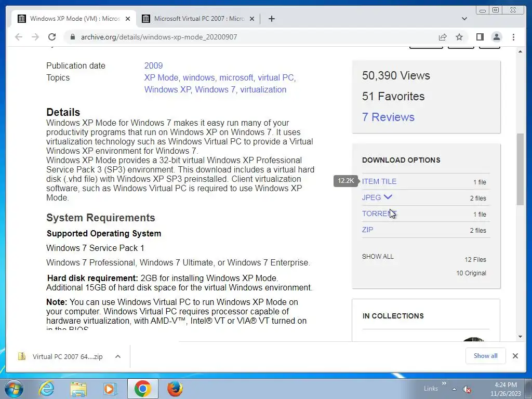Expand the JPEG files chevron
The image size is (532, 399).
(388, 197)
